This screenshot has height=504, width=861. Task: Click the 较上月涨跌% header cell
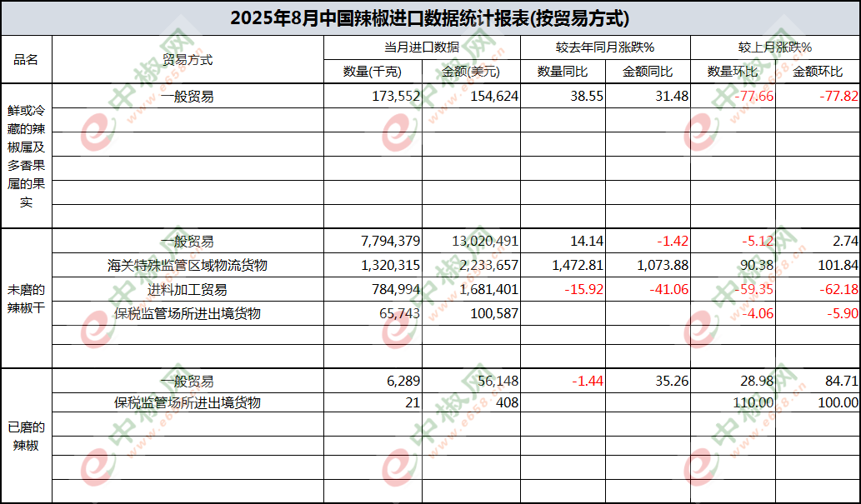point(774,47)
